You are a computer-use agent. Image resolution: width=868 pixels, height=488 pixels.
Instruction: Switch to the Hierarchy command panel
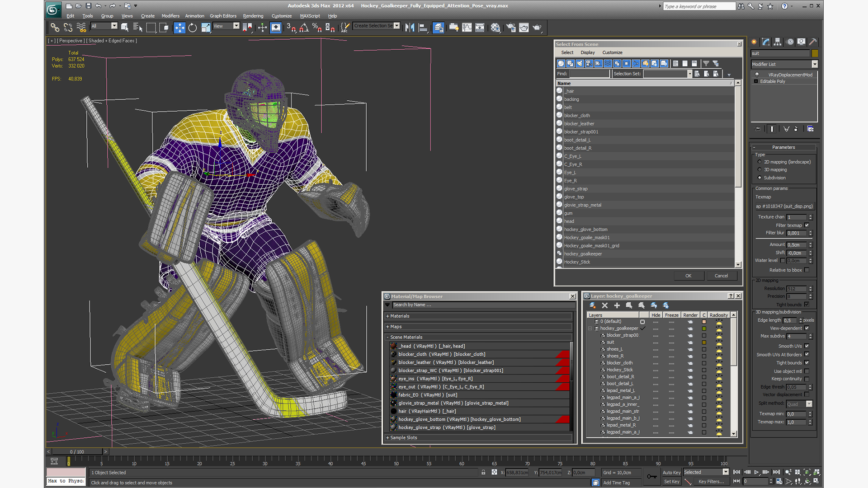tap(778, 42)
